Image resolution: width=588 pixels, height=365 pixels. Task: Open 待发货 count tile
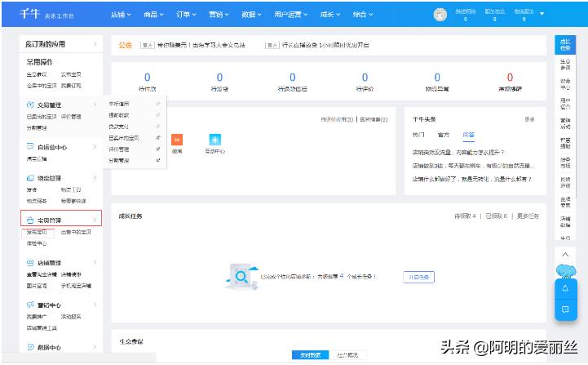pyautogui.click(x=219, y=82)
